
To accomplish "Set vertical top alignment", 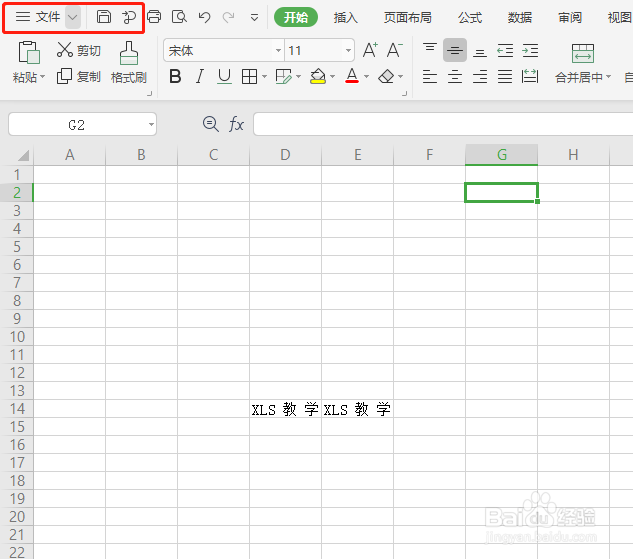I will [430, 50].
